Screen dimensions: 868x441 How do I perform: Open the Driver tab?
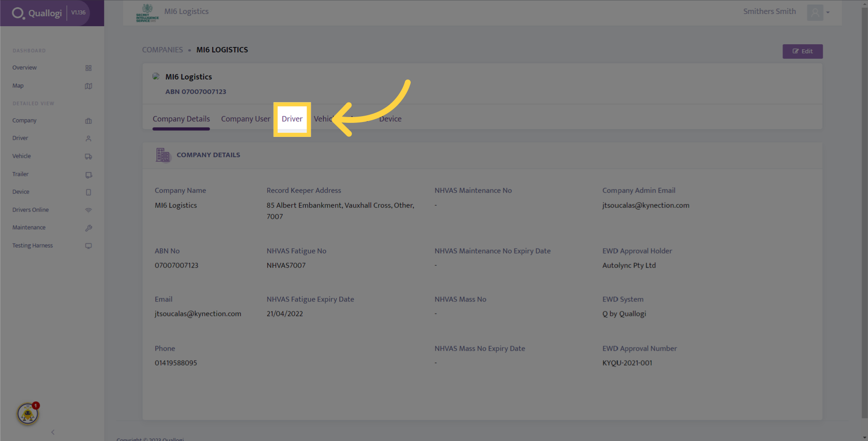[292, 119]
